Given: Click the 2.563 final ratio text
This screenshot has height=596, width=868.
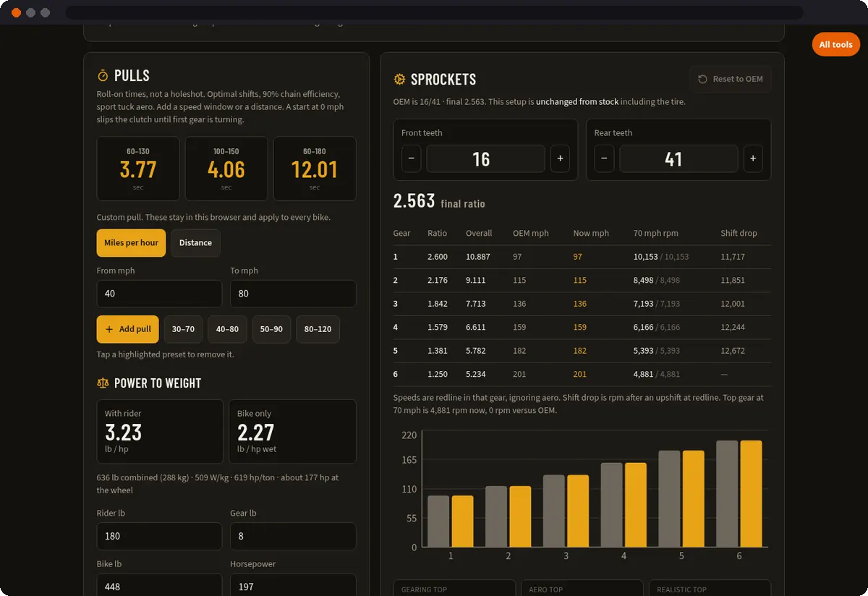Looking at the screenshot, I should pos(439,201).
